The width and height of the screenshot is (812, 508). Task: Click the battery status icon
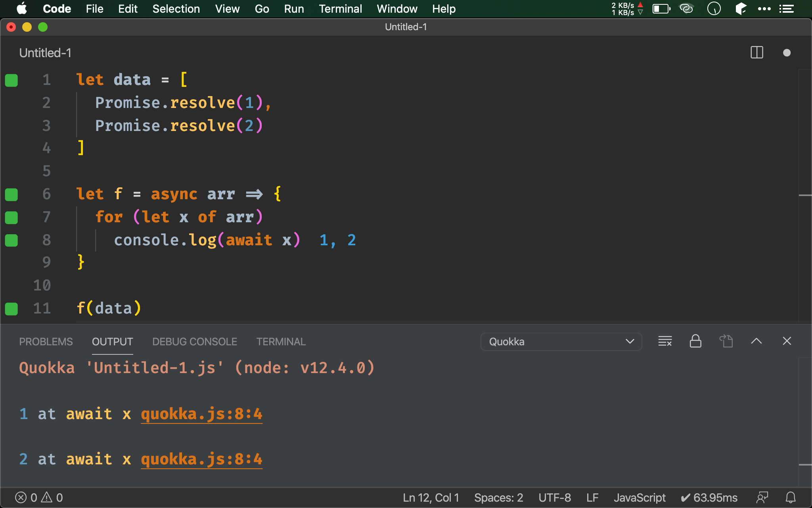(x=661, y=9)
